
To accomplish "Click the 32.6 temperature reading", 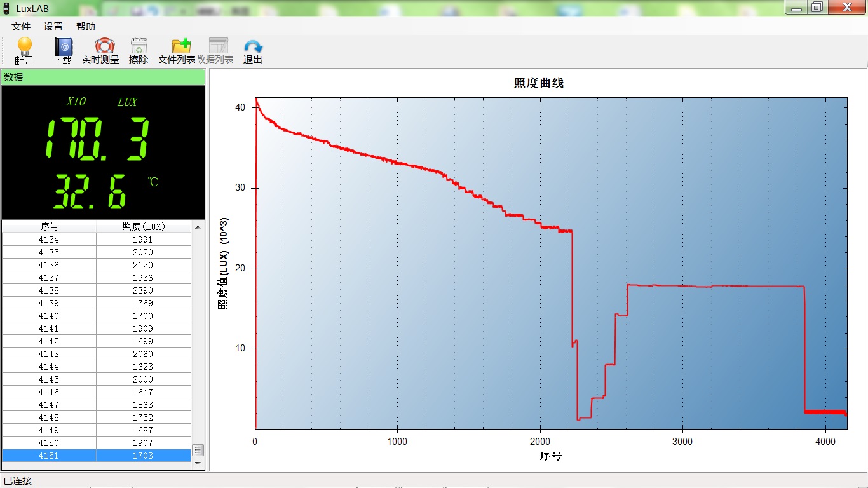I will point(89,193).
